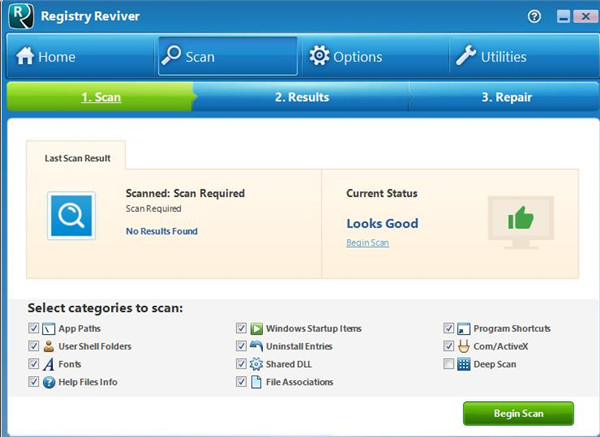Click the 'Select categories to scan:' heading
The width and height of the screenshot is (600, 437).
[x=105, y=308]
